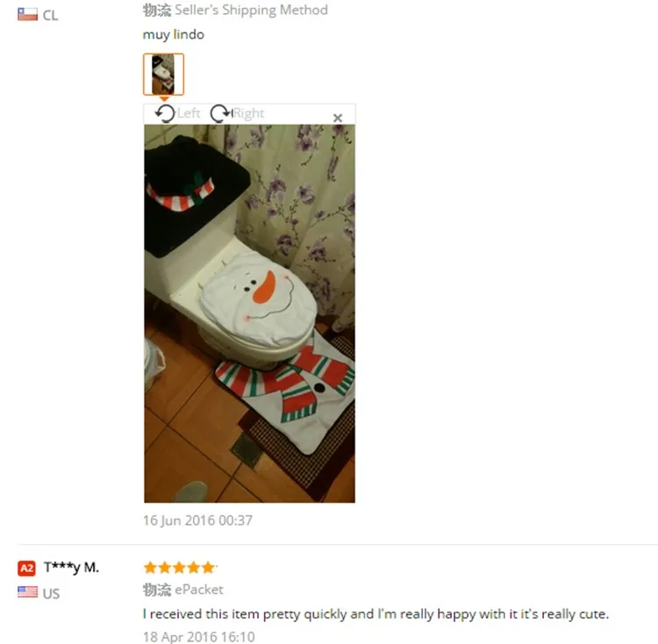Click the "Left" rotate label
The image size is (658, 644).
[189, 113]
